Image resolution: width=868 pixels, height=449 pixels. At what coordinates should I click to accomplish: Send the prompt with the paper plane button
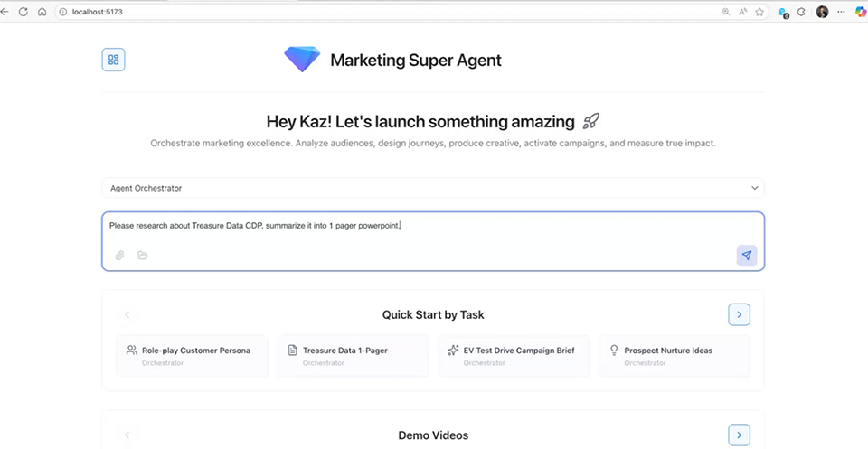coord(746,256)
